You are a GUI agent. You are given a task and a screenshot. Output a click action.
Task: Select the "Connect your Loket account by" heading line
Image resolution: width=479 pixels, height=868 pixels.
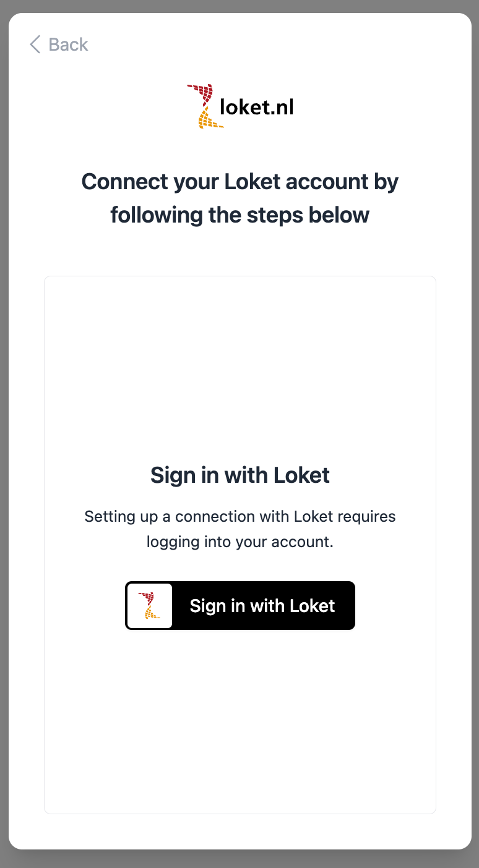[x=240, y=182]
